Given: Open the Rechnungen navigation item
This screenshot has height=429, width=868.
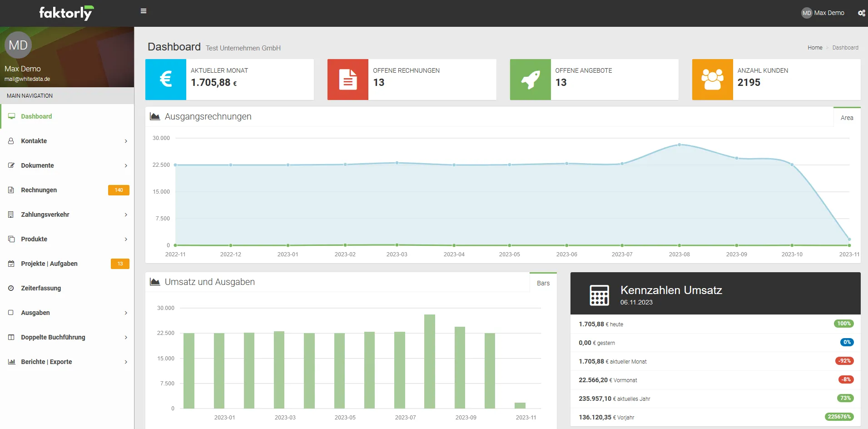Looking at the screenshot, I should click(x=67, y=190).
